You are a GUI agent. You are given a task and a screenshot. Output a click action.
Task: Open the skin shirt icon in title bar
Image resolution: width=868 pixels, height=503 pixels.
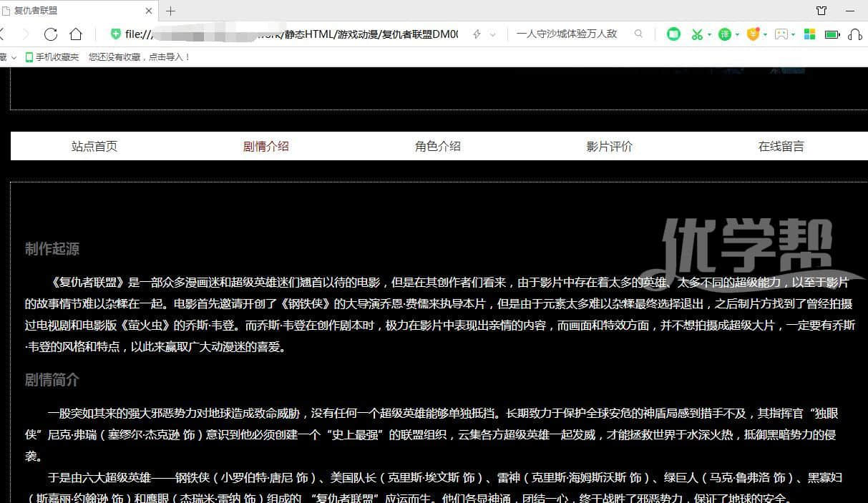tap(821, 11)
